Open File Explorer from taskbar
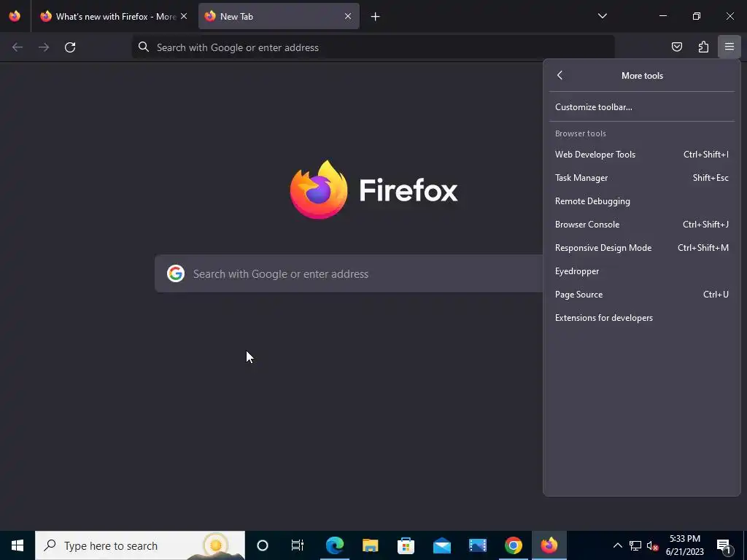Screen dimensions: 747x560 (370, 545)
